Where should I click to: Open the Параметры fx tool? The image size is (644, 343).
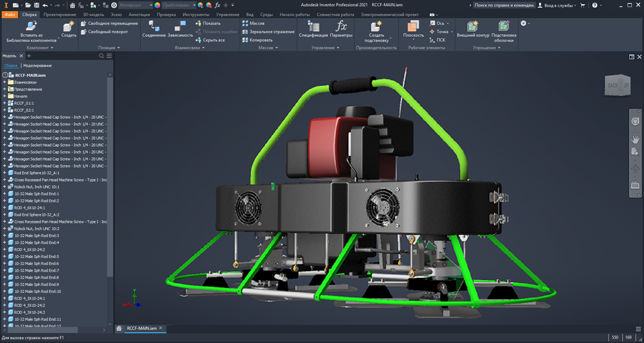342,26
